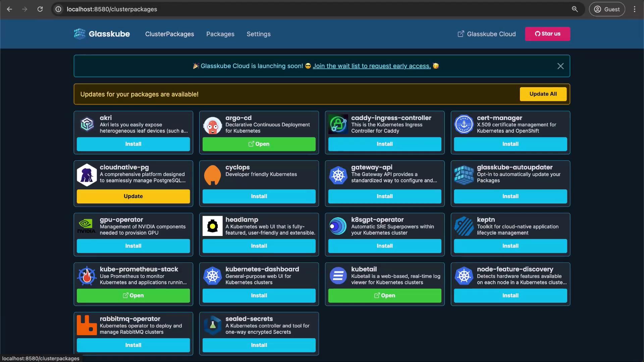The height and width of the screenshot is (362, 644).
Task: Click the cloudnative-pg elephant icon
Action: pyautogui.click(x=87, y=175)
